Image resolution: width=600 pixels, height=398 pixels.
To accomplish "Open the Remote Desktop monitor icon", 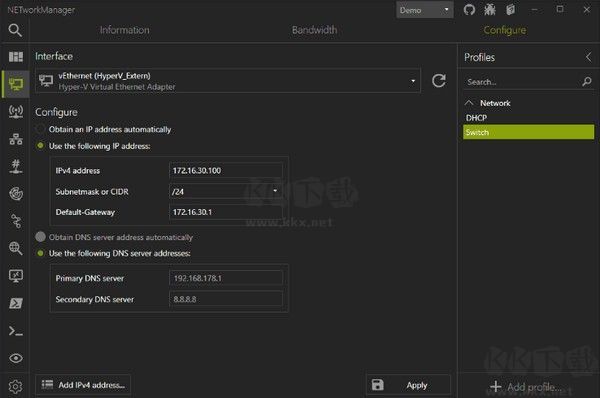I will 16,276.
